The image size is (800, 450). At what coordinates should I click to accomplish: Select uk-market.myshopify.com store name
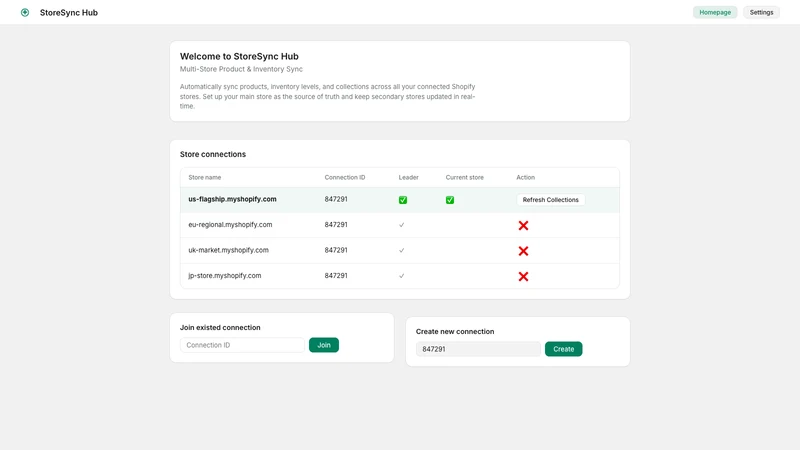tap(228, 250)
